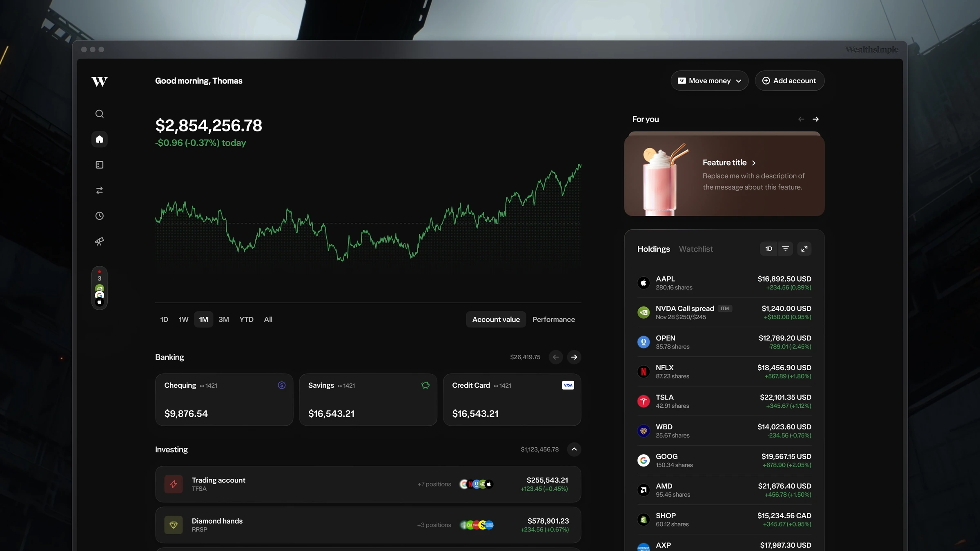Collapse the Investing section
Viewport: 980px width, 551px height.
point(574,449)
